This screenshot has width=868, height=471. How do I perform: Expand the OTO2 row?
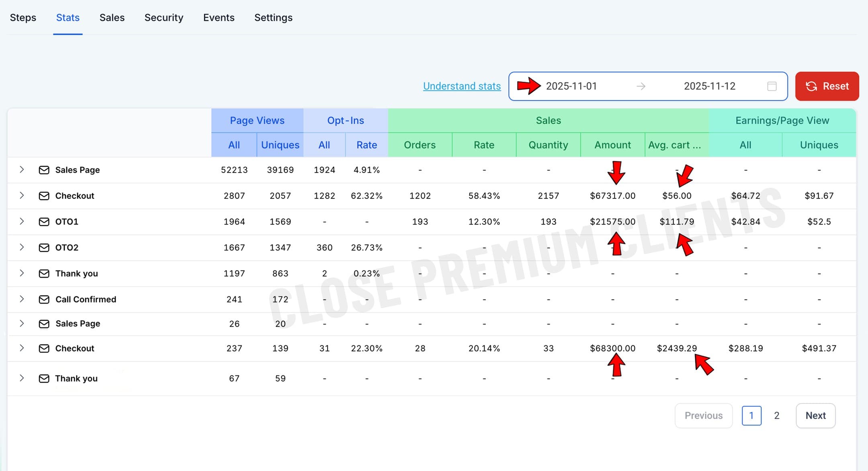click(22, 247)
